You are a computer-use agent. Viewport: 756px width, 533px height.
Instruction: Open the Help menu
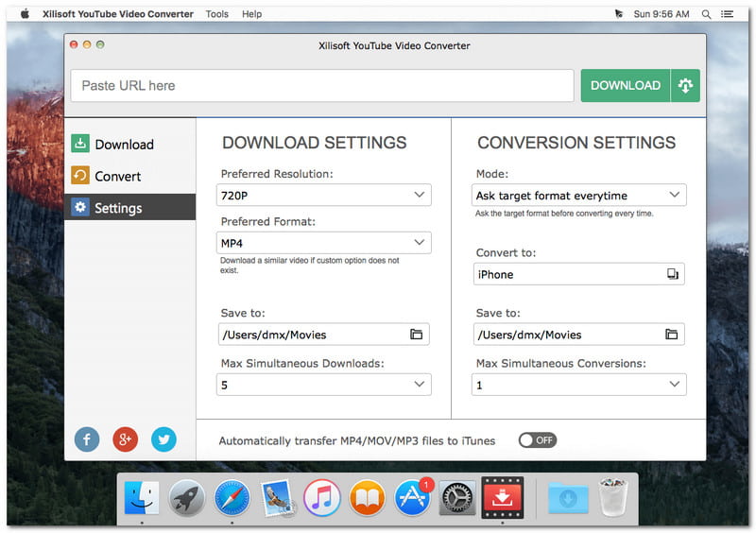251,14
